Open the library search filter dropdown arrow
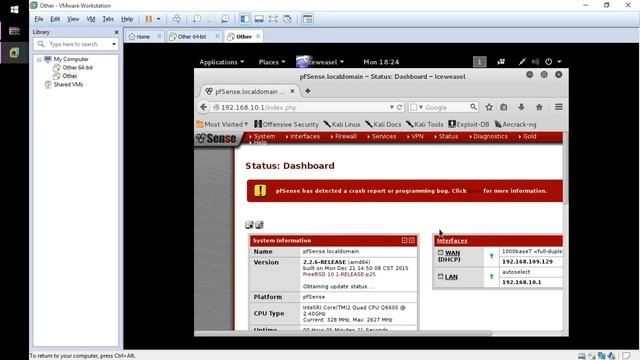 (x=114, y=44)
